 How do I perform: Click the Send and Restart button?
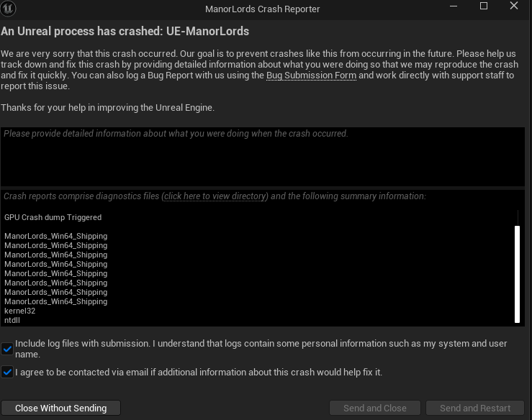point(475,408)
